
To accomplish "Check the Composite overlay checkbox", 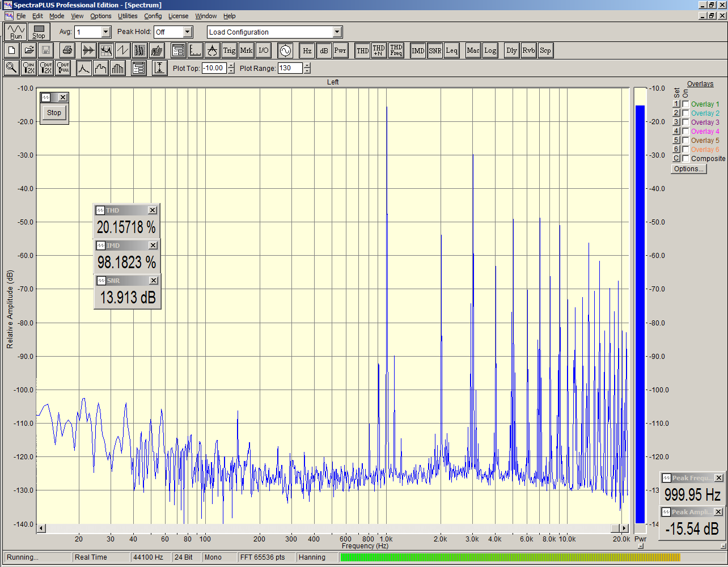I will coord(686,159).
